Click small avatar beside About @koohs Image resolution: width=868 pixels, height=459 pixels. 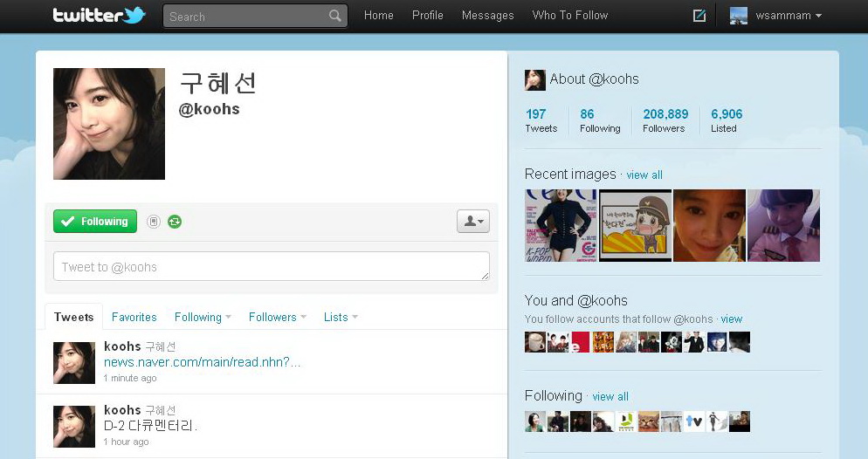(534, 80)
